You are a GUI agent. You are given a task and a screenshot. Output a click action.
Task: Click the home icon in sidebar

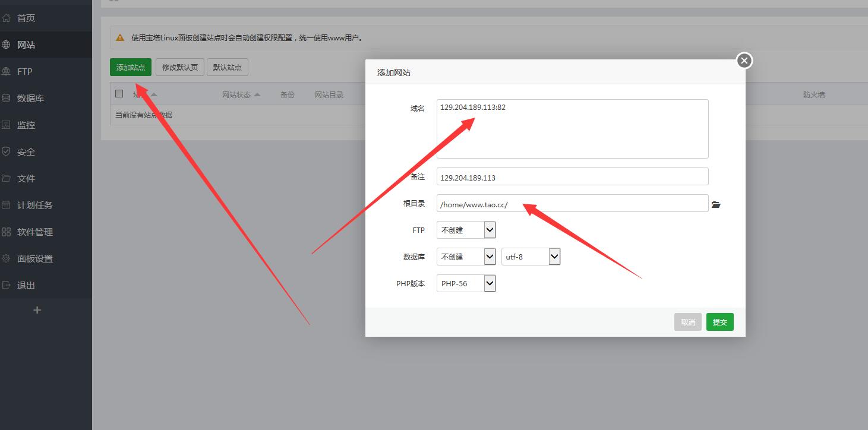7,18
